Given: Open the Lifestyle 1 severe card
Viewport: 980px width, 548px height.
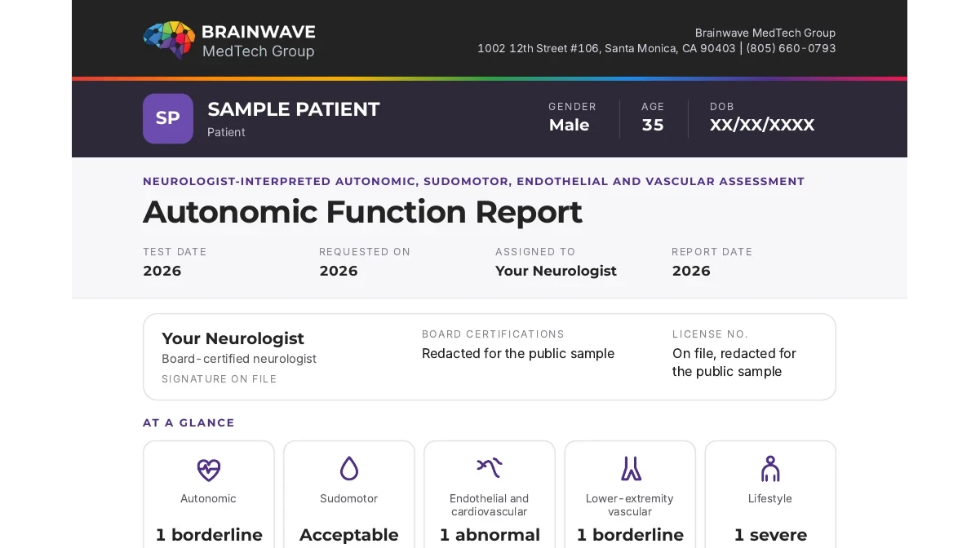Looking at the screenshot, I should pyautogui.click(x=770, y=495).
